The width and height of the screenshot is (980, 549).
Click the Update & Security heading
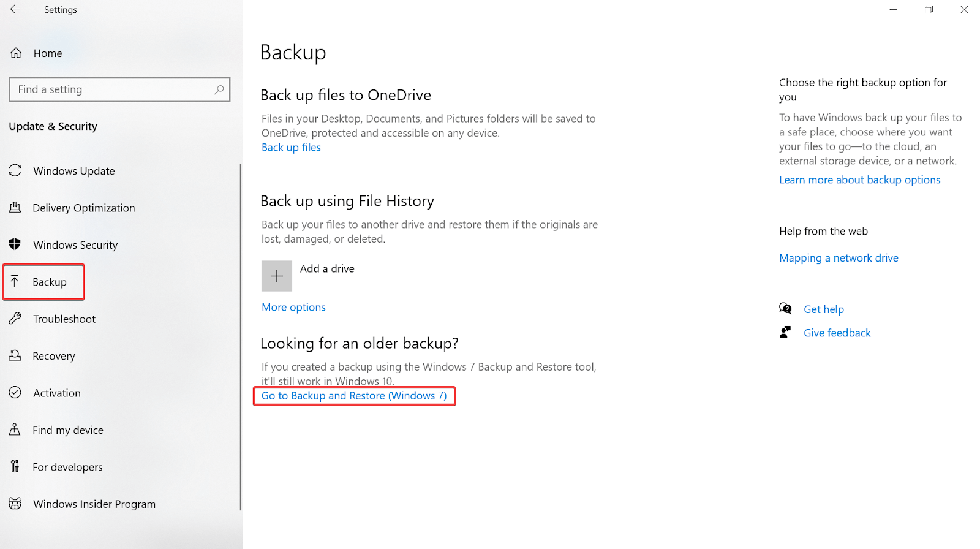tap(53, 126)
